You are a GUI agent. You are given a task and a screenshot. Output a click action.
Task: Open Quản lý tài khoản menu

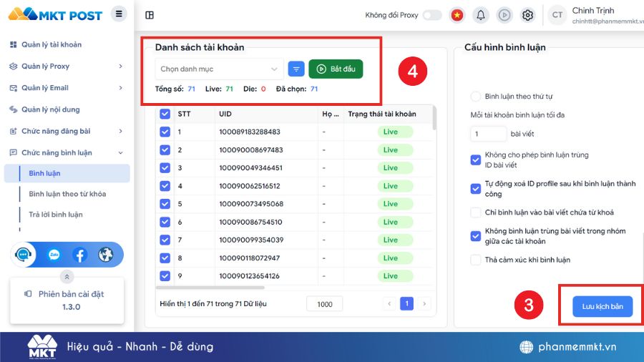(52, 45)
